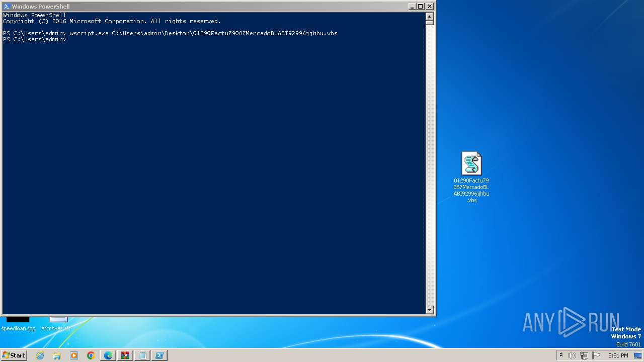Close the Windows PowerShell window

[430, 7]
